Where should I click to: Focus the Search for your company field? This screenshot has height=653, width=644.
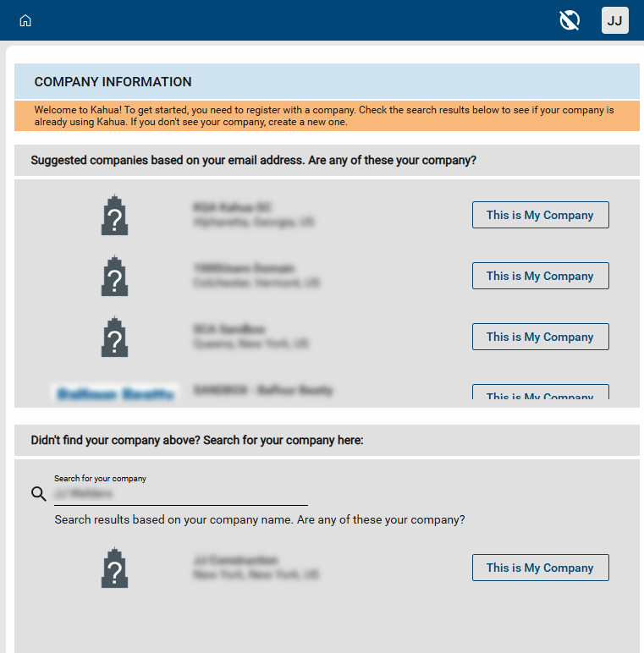pos(179,494)
